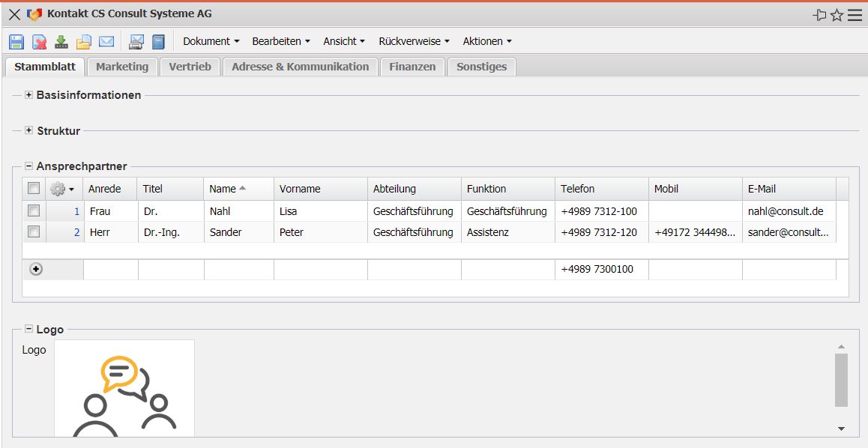This screenshot has width=868, height=448.
Task: Open the gear settings dropdown in table header
Action: coord(61,190)
